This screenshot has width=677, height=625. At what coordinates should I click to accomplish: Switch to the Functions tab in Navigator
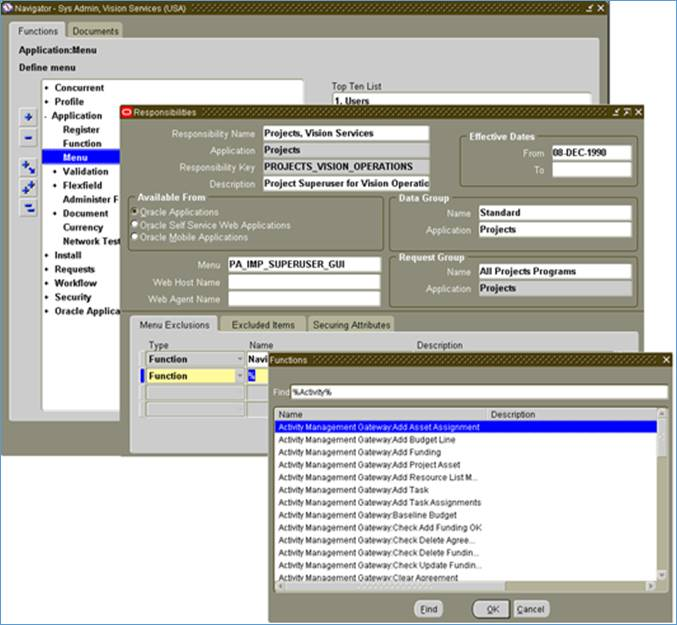click(x=38, y=31)
